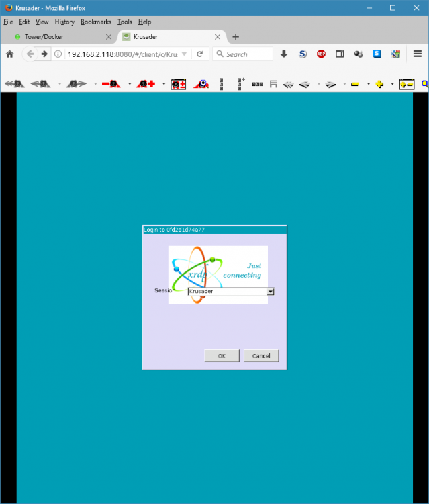Open a new browser tab

coord(236,37)
